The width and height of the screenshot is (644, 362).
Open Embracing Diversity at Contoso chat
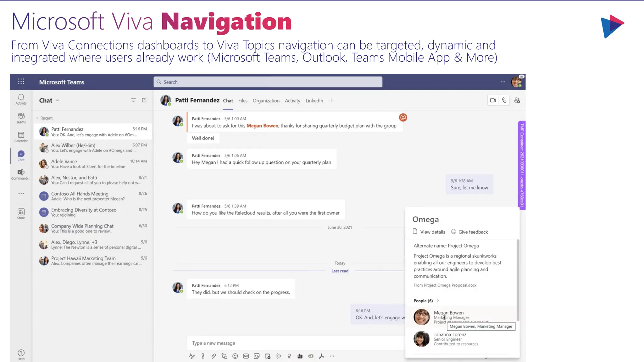[93, 212]
